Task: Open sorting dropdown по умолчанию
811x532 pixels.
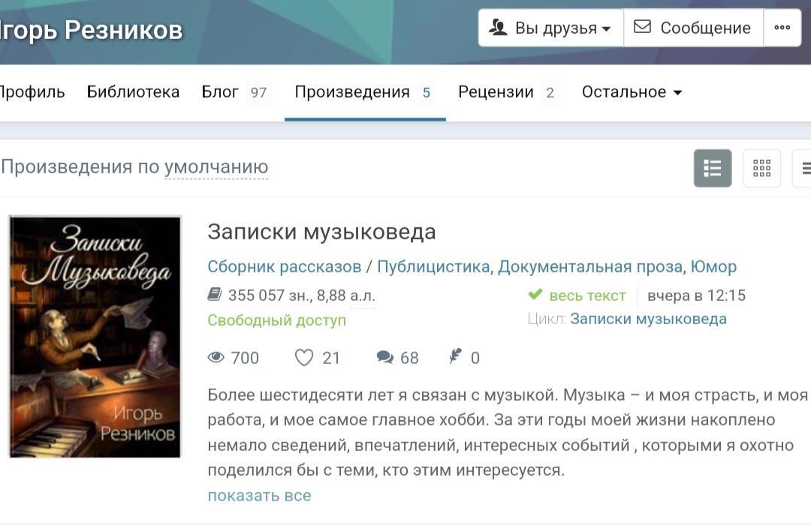Action: tap(216, 167)
